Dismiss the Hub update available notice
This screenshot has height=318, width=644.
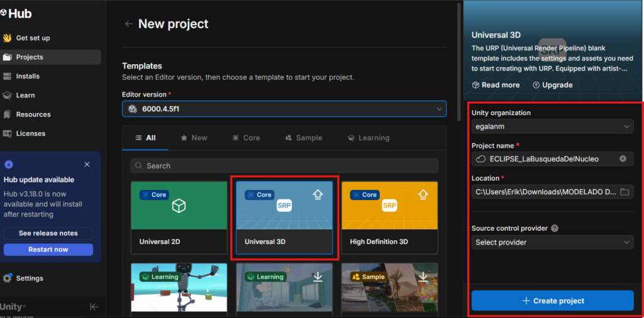(87, 165)
